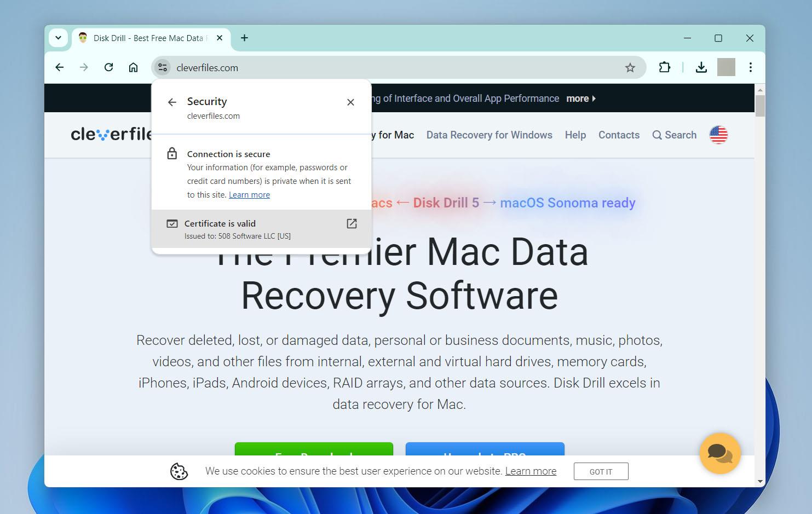
Task: Click the scrollbar up arrow
Action: (760, 89)
